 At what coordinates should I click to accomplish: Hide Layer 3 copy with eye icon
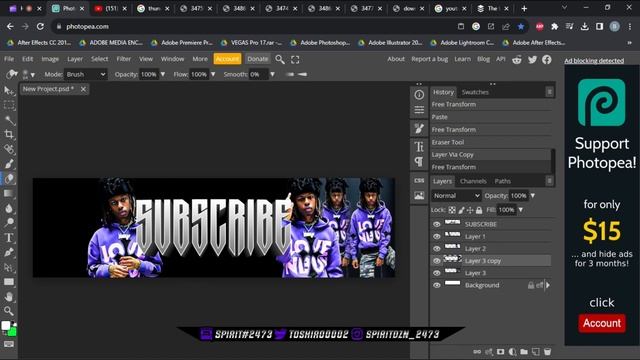[x=437, y=261]
